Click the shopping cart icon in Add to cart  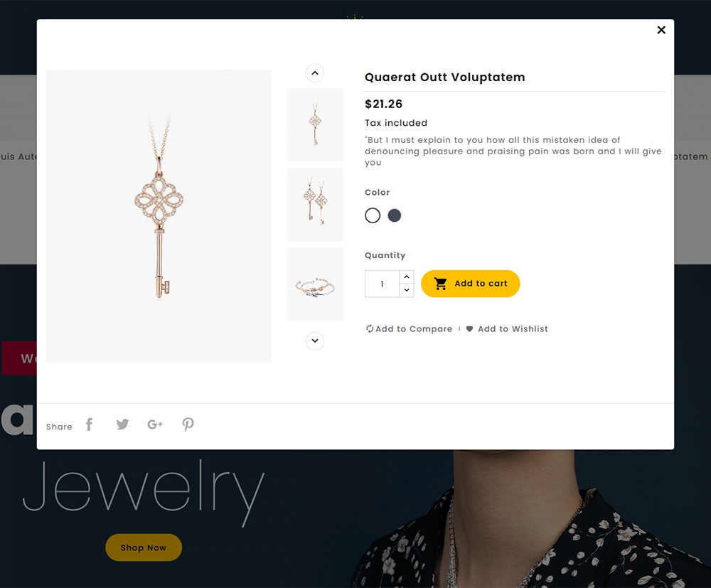[x=440, y=284]
